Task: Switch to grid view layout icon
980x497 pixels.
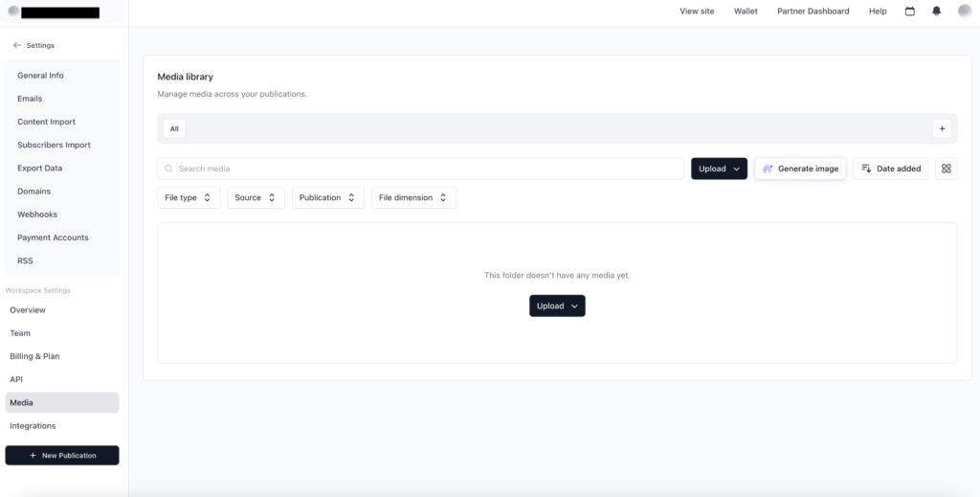Action: pos(946,169)
